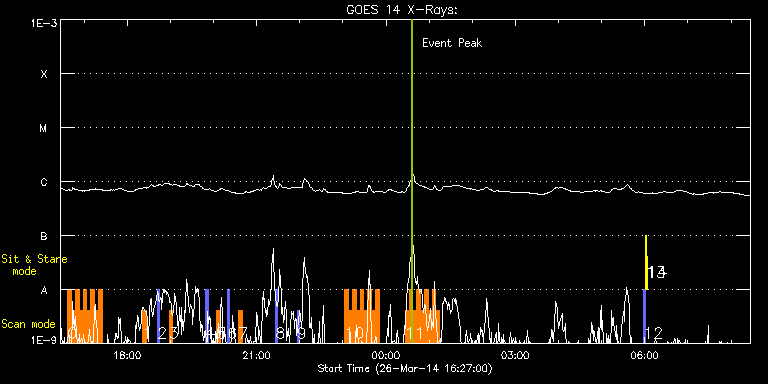The image size is (768, 384).
Task: Select the blue bar numbered 9
Action: tap(298, 326)
